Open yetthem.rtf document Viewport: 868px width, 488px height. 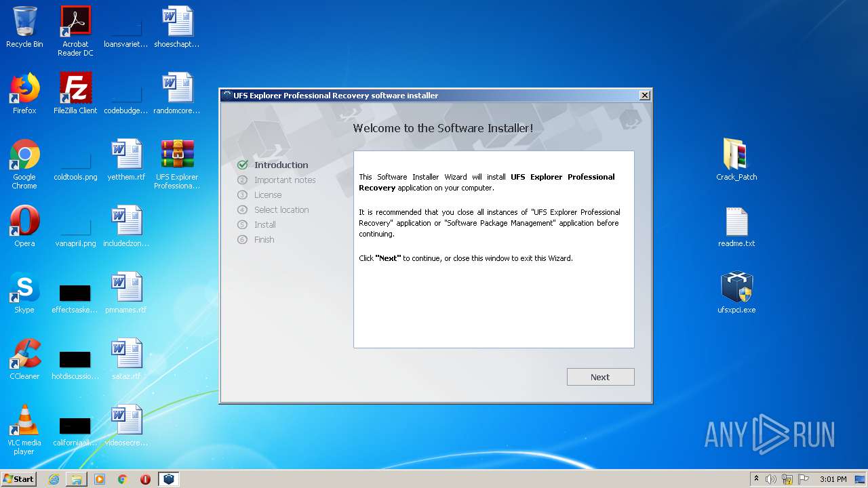click(x=126, y=160)
